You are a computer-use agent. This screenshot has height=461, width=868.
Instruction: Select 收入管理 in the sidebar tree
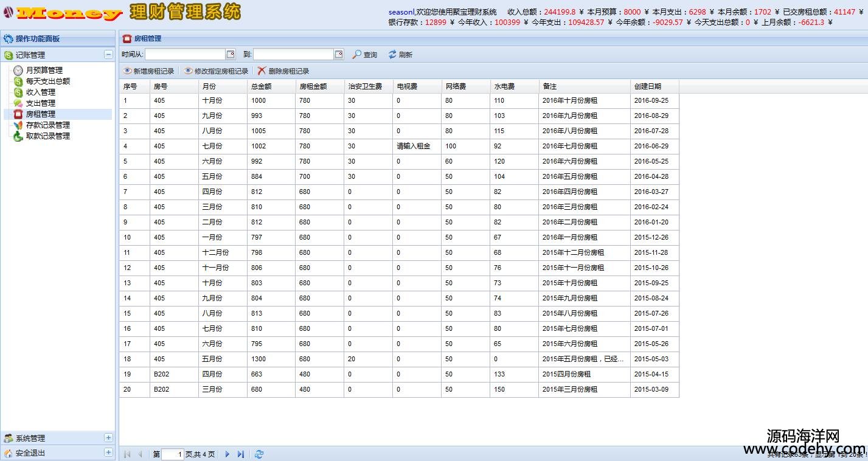pos(40,92)
